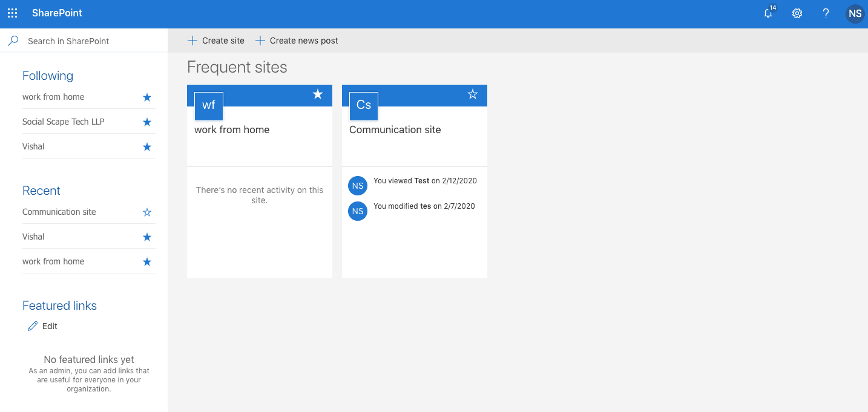Open the app launcher waffle icon
Screen dimensions: 868x412
click(12, 13)
